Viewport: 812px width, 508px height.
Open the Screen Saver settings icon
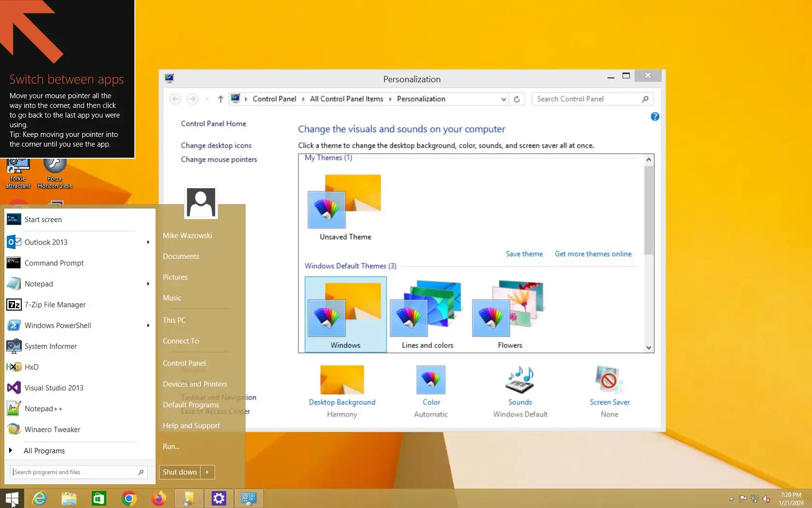click(x=609, y=380)
